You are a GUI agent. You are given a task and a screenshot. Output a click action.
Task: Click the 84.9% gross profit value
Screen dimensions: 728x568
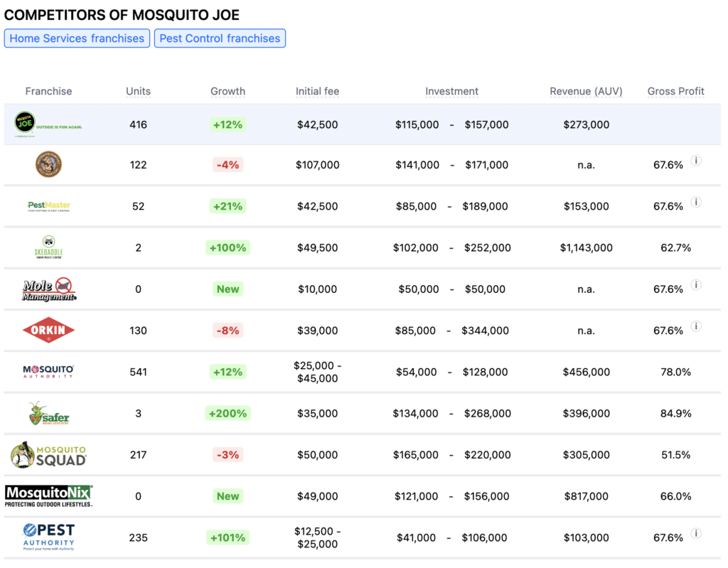tap(675, 413)
